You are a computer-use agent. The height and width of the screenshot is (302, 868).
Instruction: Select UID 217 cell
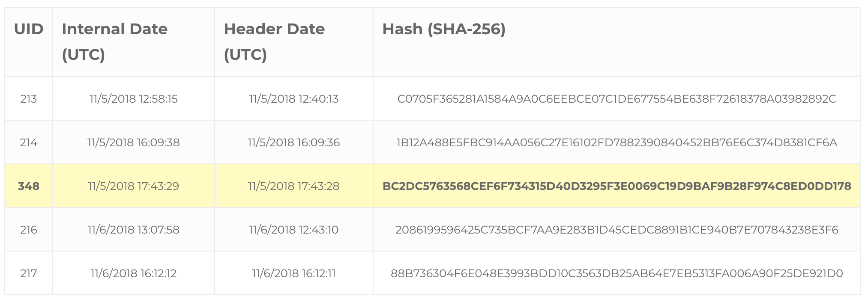coord(29,273)
